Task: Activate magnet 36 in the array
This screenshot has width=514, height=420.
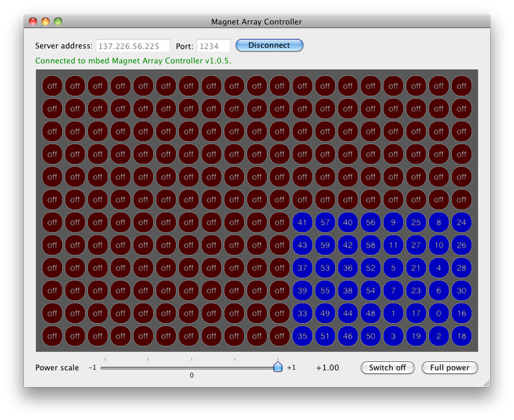Action: [348, 268]
